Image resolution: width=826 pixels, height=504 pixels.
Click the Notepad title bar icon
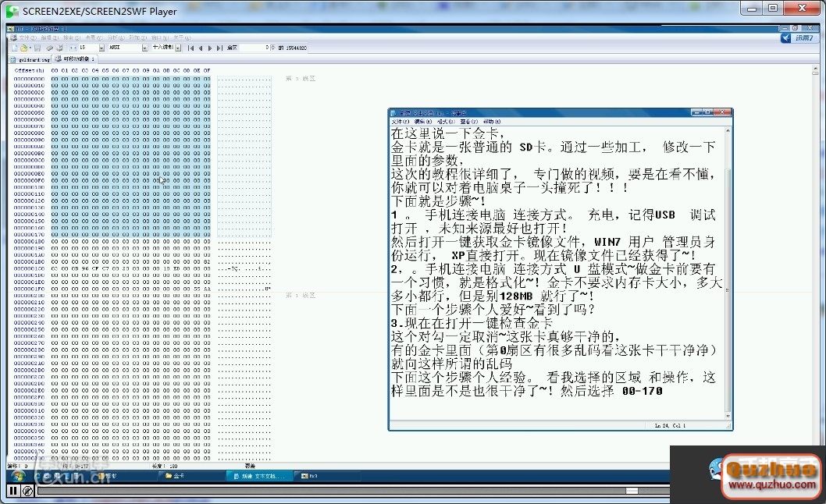(394, 112)
